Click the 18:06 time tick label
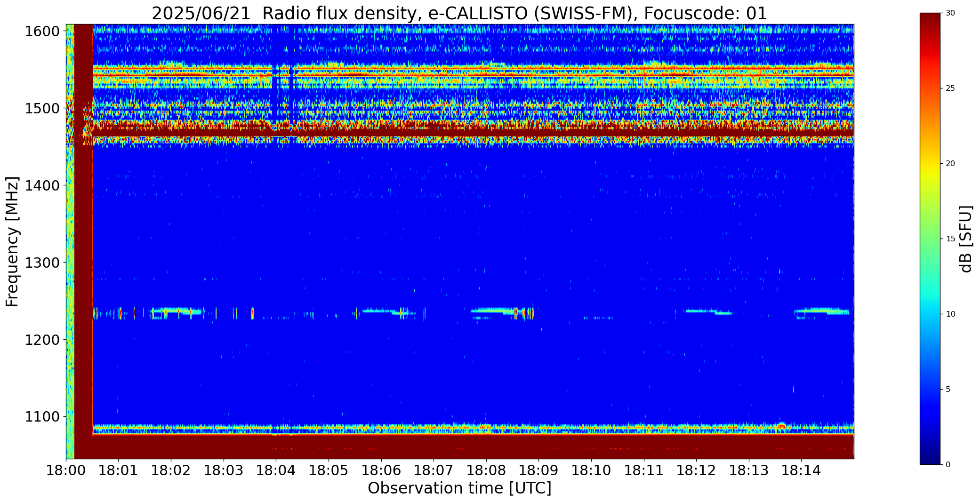 click(381, 470)
